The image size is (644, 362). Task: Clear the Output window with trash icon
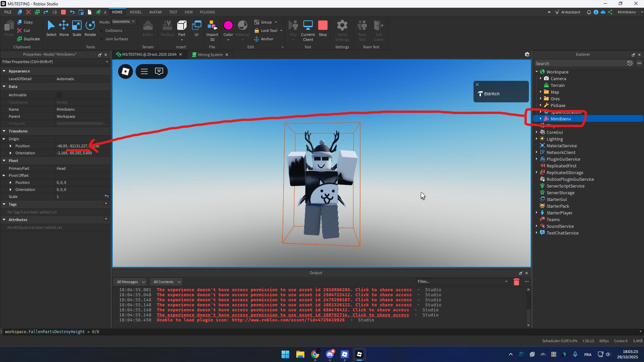[x=516, y=282]
